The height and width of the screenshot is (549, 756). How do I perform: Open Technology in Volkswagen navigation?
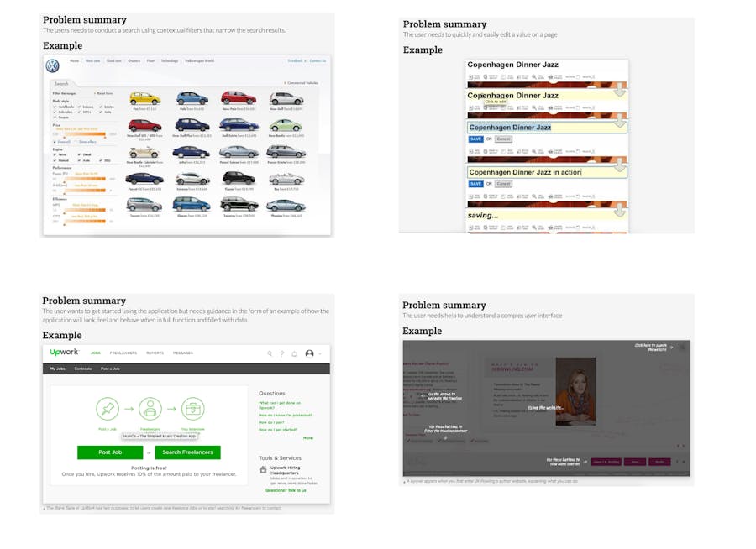tap(169, 60)
